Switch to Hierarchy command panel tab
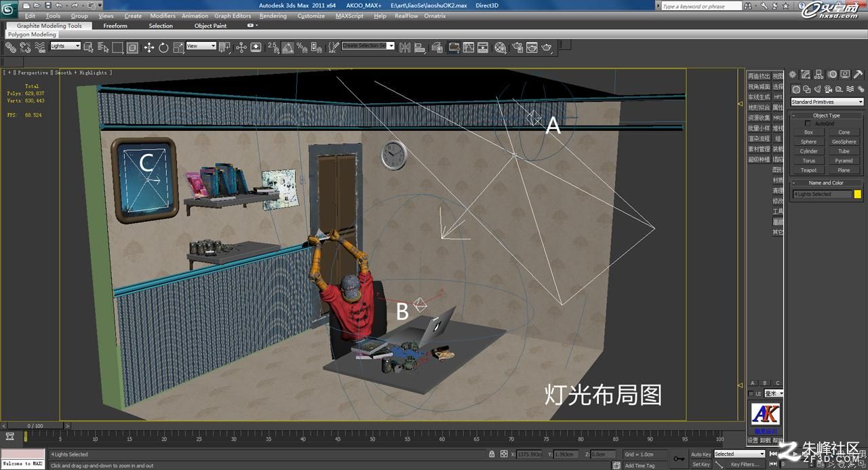Screen dimensions: 868x470 820,75
